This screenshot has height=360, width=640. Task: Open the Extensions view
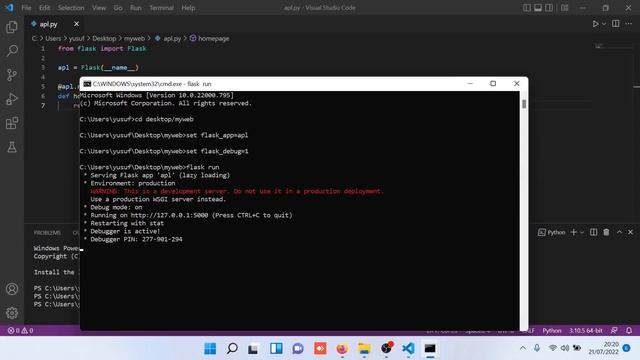tap(12, 123)
